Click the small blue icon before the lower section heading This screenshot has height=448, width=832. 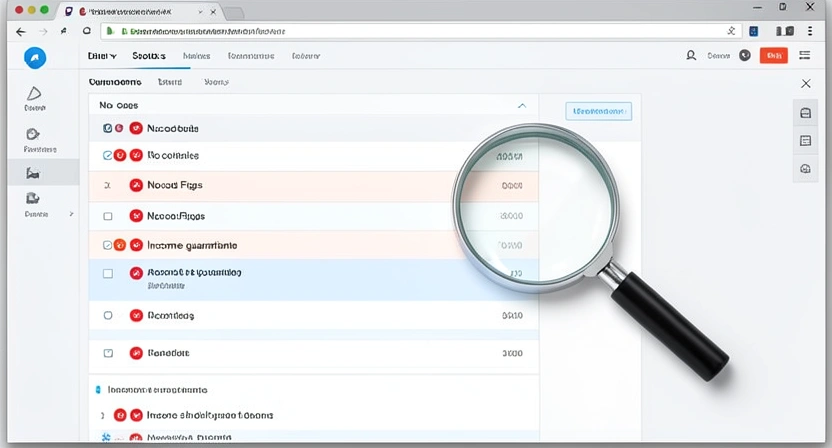click(98, 390)
